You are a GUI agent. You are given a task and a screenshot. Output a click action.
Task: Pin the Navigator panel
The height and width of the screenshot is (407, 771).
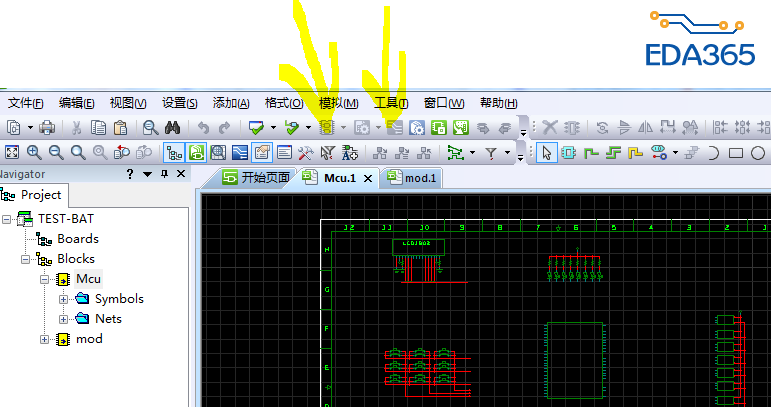pyautogui.click(x=165, y=174)
